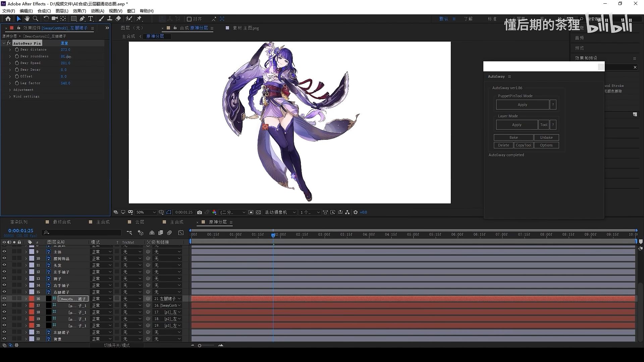Open AutoSway Options

(546, 145)
